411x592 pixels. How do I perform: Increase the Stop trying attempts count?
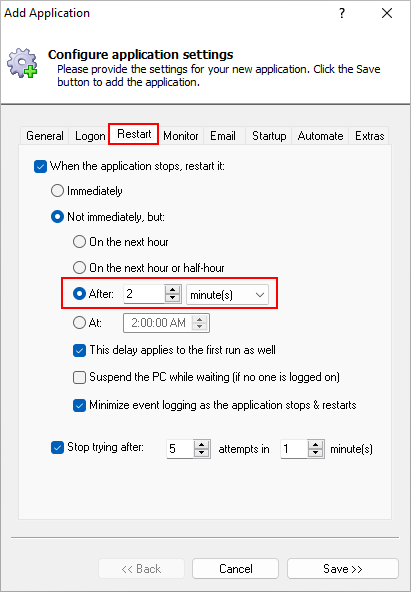click(x=202, y=444)
